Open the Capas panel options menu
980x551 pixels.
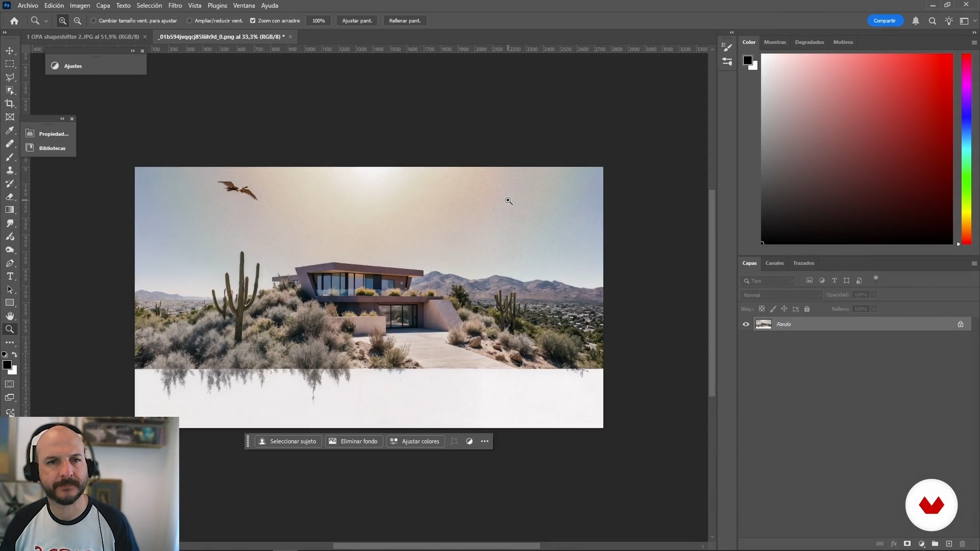[974, 263]
